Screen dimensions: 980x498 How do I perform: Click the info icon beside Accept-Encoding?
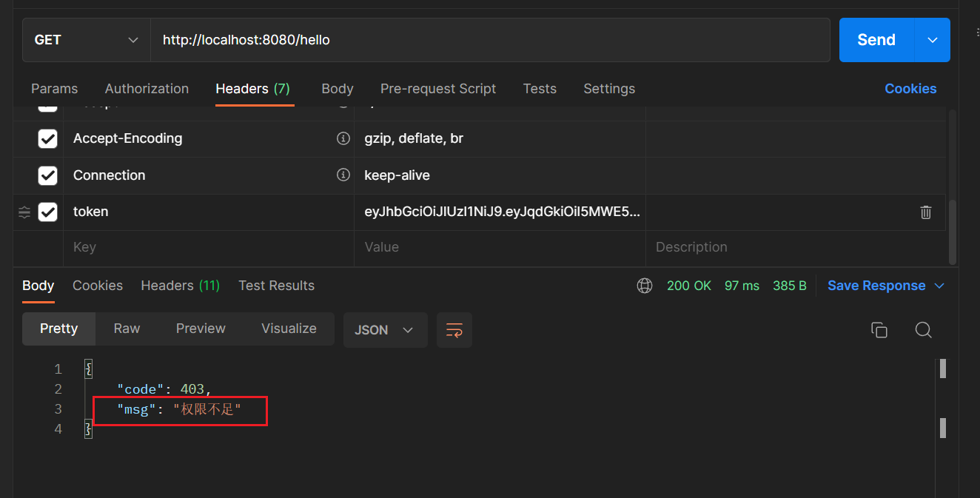[x=343, y=138]
